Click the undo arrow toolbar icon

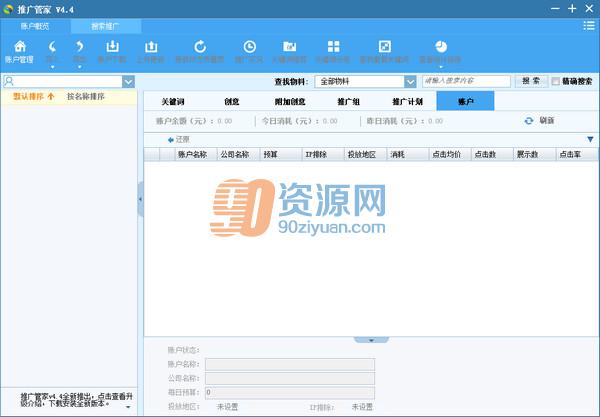[52, 47]
